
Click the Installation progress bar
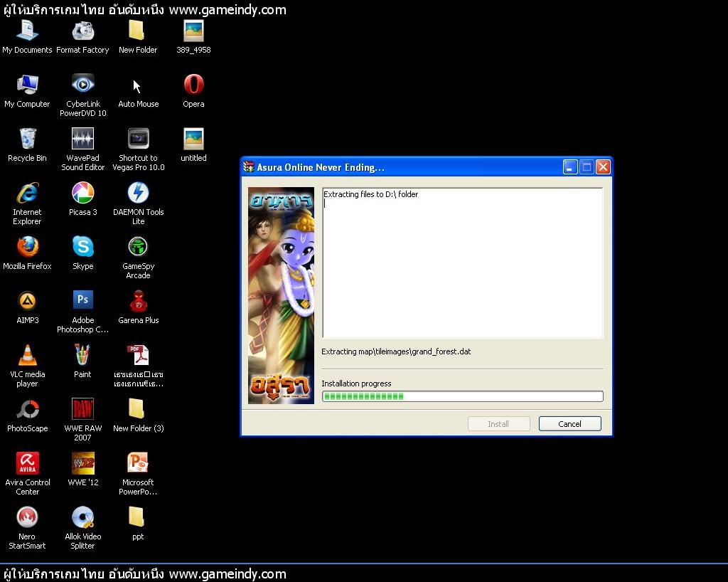click(462, 396)
